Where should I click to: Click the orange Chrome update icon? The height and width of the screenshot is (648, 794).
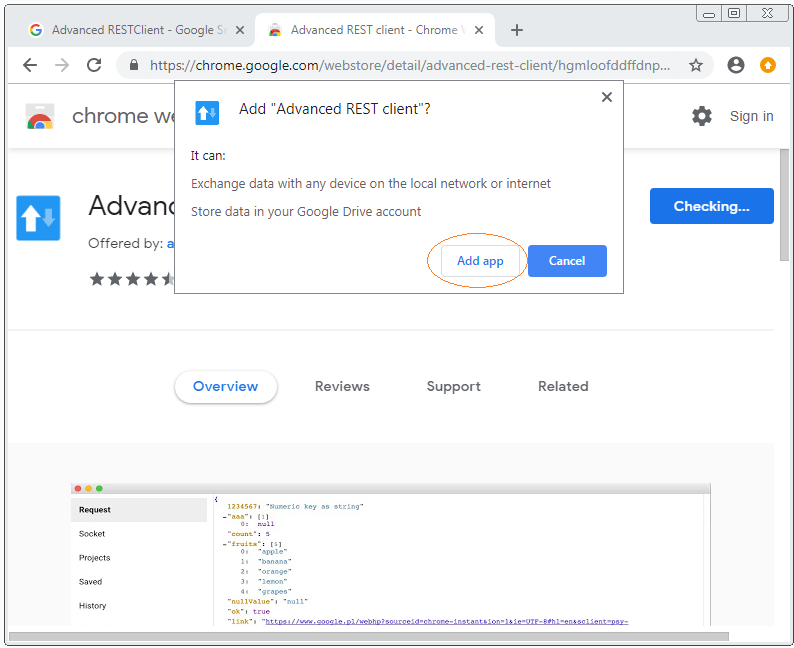[x=768, y=65]
